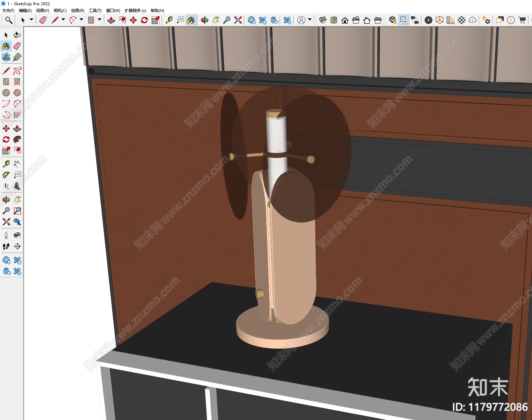Viewport: 532px width, 420px height.
Task: Click Make Component cubes icon
Action: pyautogui.click(x=6, y=57)
